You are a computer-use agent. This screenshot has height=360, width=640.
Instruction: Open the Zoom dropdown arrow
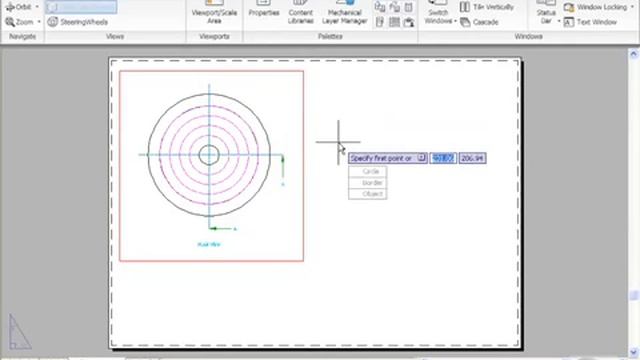coord(39,22)
